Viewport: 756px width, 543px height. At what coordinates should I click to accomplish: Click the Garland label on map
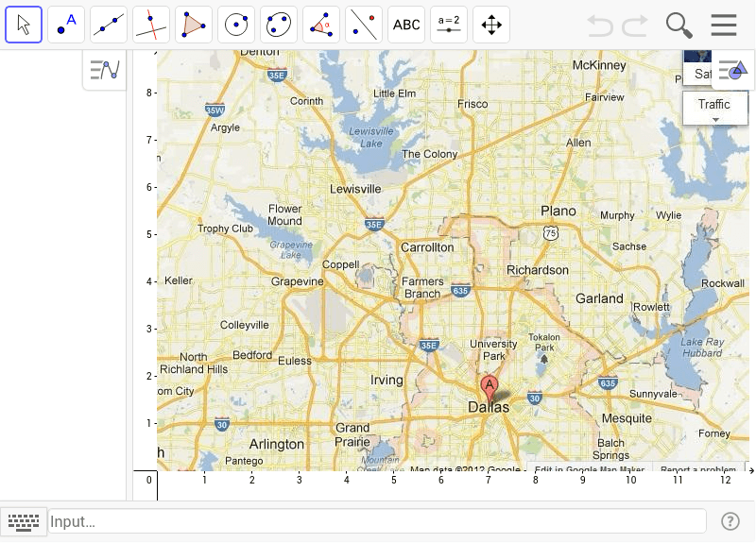(x=599, y=298)
